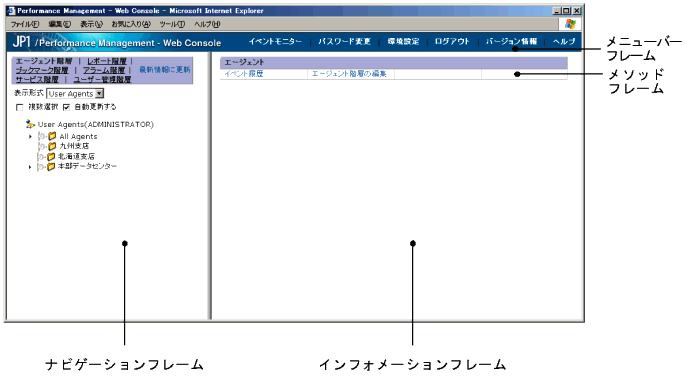
Task: Click the 北海道支店 folder icon
Action: (51, 156)
